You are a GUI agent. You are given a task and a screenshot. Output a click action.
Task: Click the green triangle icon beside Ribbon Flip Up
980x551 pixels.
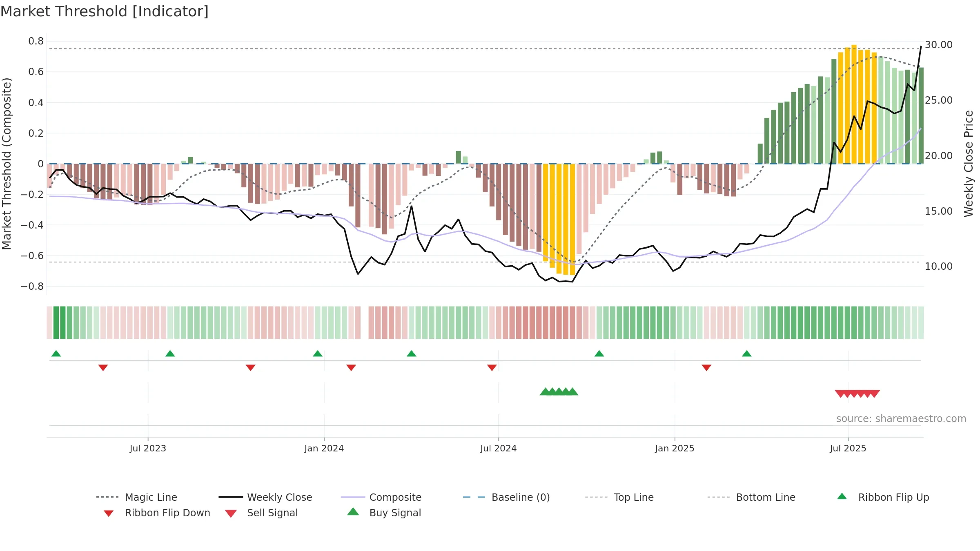[x=842, y=496]
